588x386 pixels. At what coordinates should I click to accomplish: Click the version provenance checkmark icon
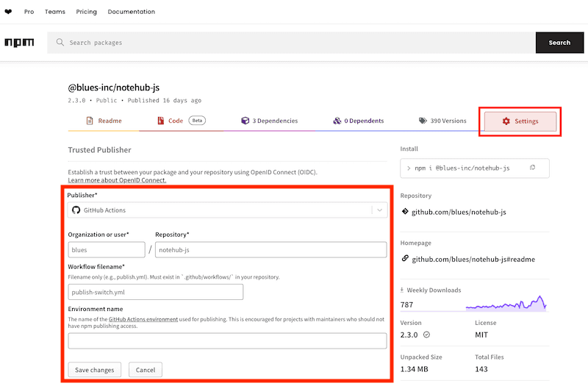426,334
